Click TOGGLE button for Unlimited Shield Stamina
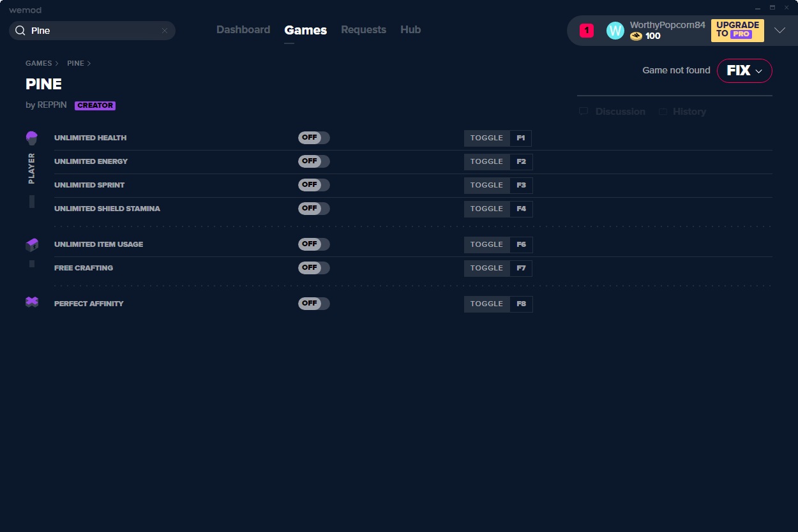798x532 pixels. click(487, 209)
